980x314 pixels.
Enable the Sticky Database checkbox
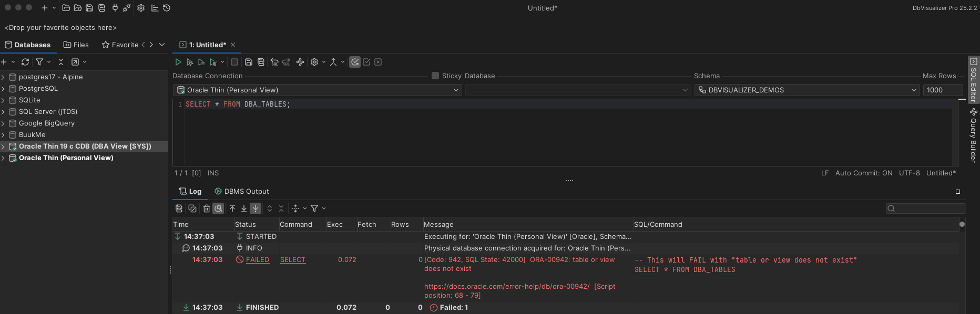(x=435, y=76)
